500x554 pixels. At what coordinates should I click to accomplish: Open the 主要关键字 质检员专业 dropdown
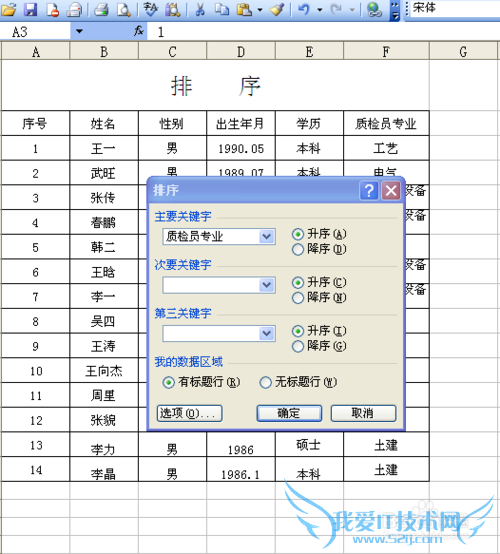(267, 236)
